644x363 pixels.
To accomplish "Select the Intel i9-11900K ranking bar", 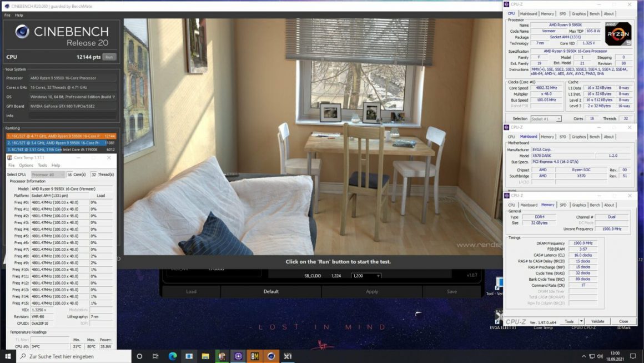I will pos(61,150).
